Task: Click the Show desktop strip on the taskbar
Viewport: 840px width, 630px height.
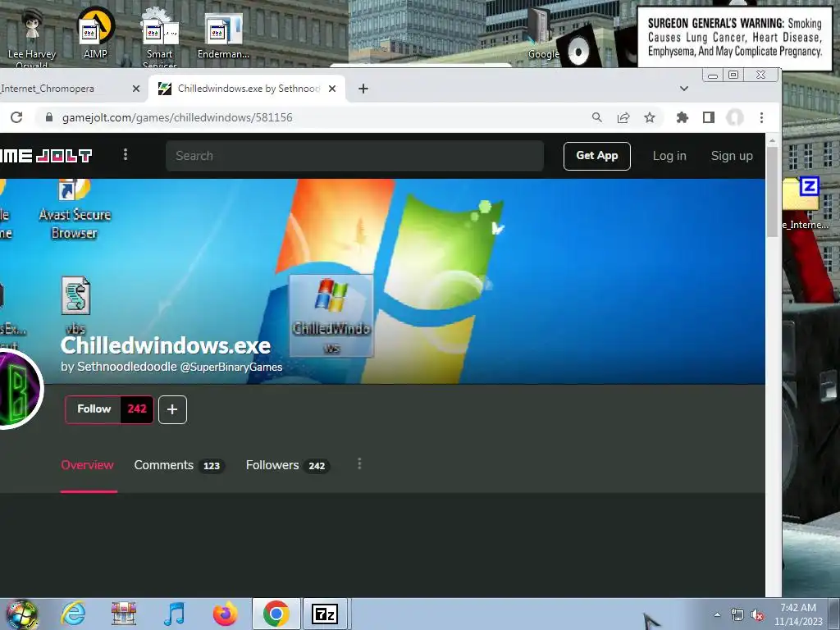Action: [834, 614]
